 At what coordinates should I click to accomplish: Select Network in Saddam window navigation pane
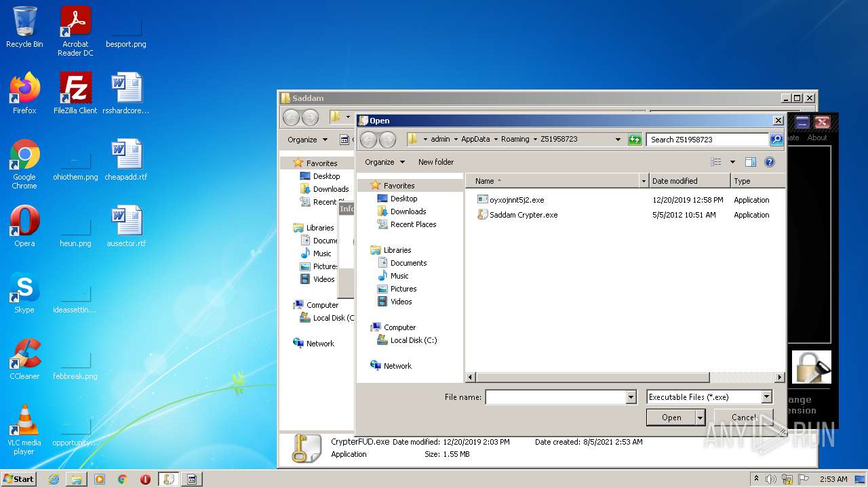(x=320, y=344)
